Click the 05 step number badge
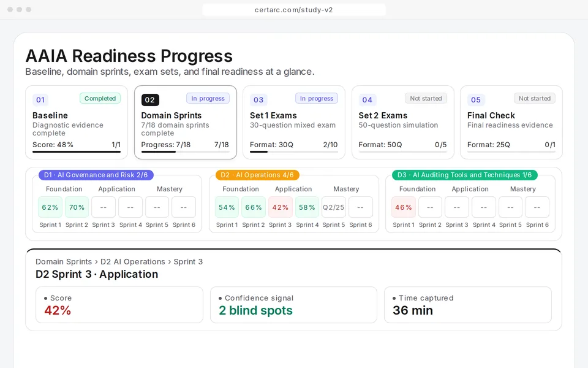 pos(476,100)
